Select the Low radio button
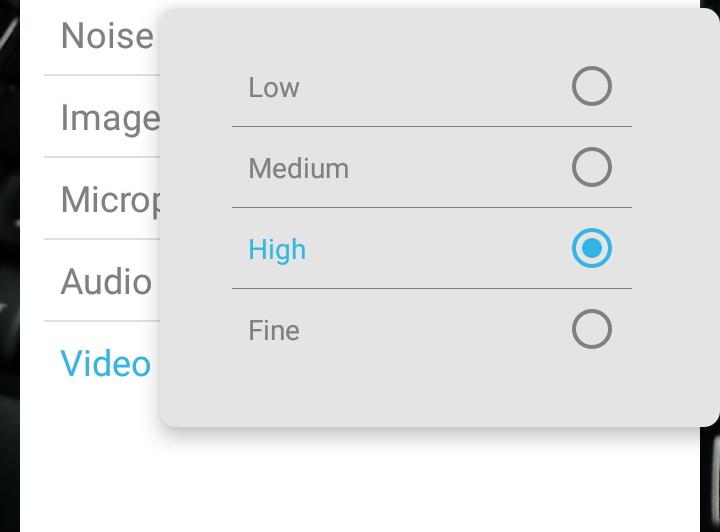 tap(591, 87)
